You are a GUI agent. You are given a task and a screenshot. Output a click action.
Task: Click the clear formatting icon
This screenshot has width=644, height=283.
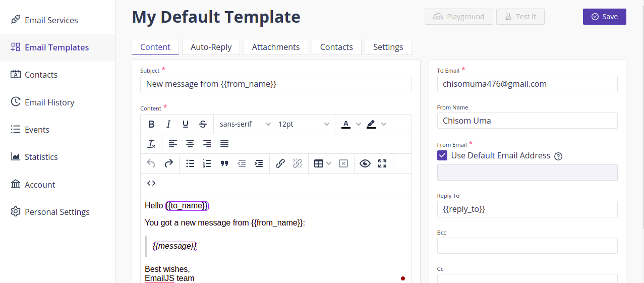click(151, 144)
